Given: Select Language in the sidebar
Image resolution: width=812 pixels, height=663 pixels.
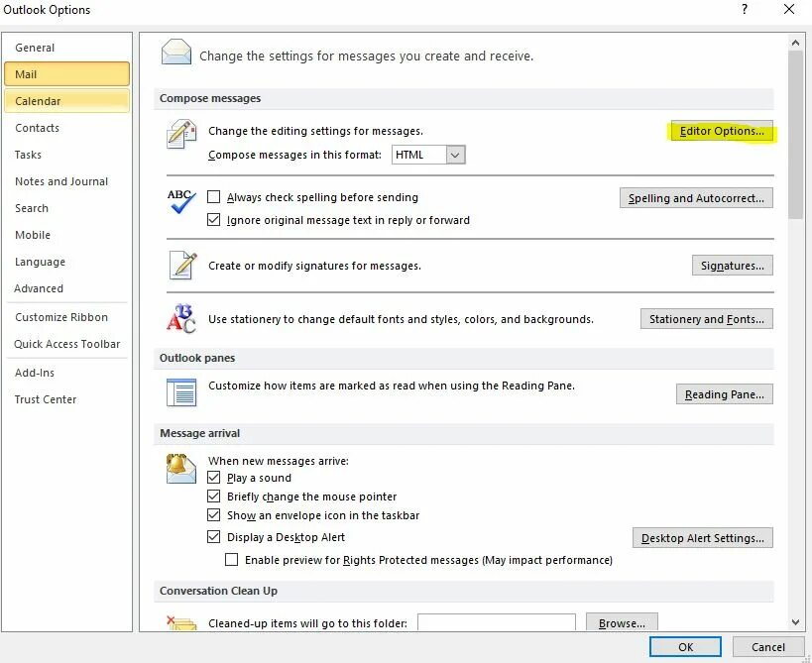Looking at the screenshot, I should 66,262.
